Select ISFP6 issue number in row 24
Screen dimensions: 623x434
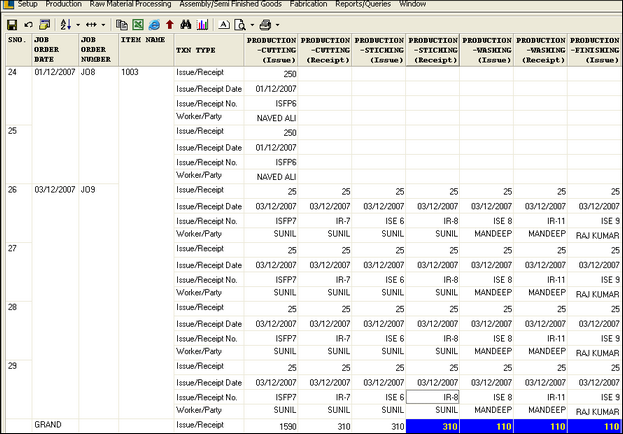click(x=271, y=103)
